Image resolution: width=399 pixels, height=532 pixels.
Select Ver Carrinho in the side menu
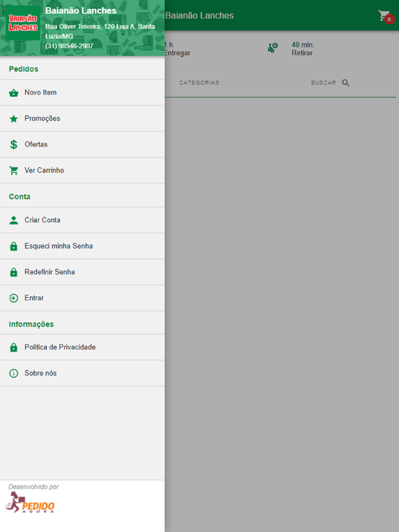coord(82,170)
